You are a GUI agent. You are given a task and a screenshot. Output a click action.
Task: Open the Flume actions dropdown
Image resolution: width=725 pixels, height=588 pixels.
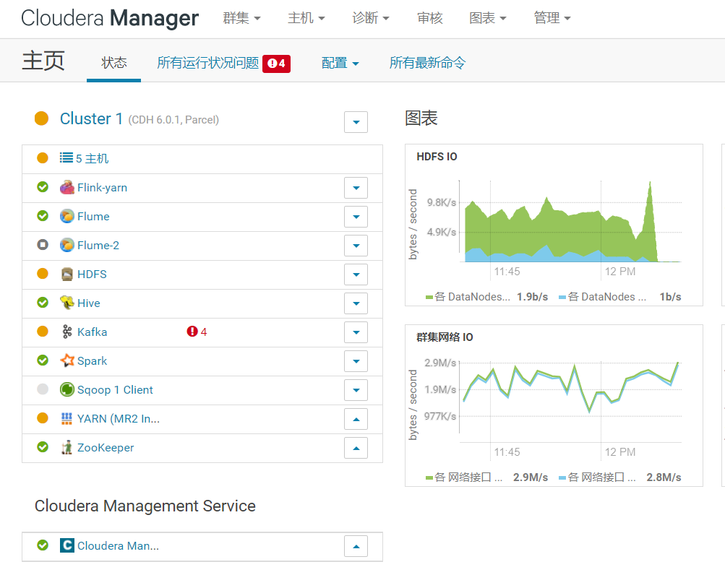tap(356, 217)
